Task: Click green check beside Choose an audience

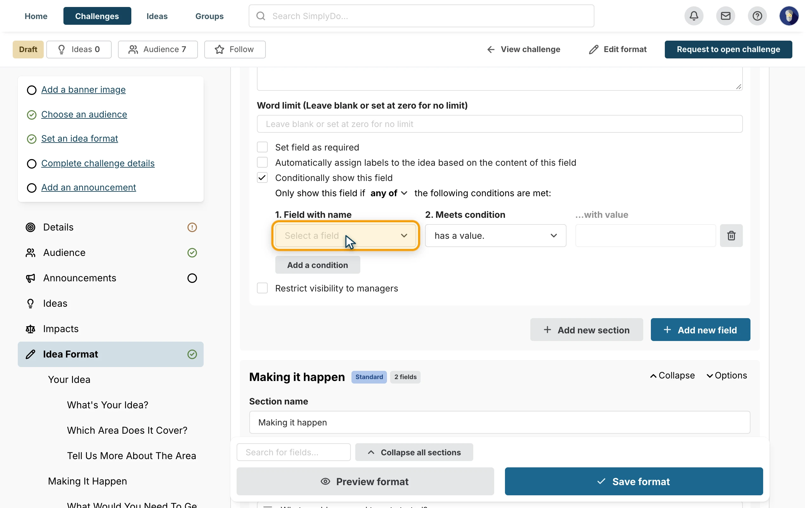Action: point(31,115)
